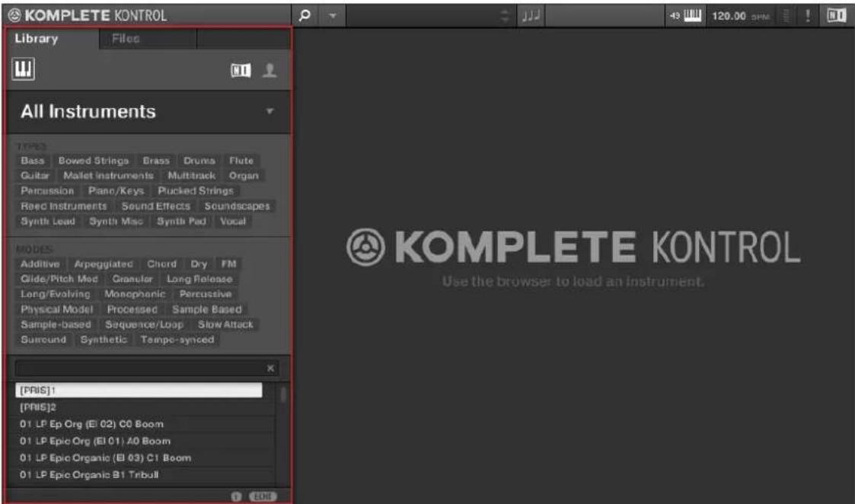Pick the Chord mode tag
This screenshot has width=855, height=504.
(162, 264)
